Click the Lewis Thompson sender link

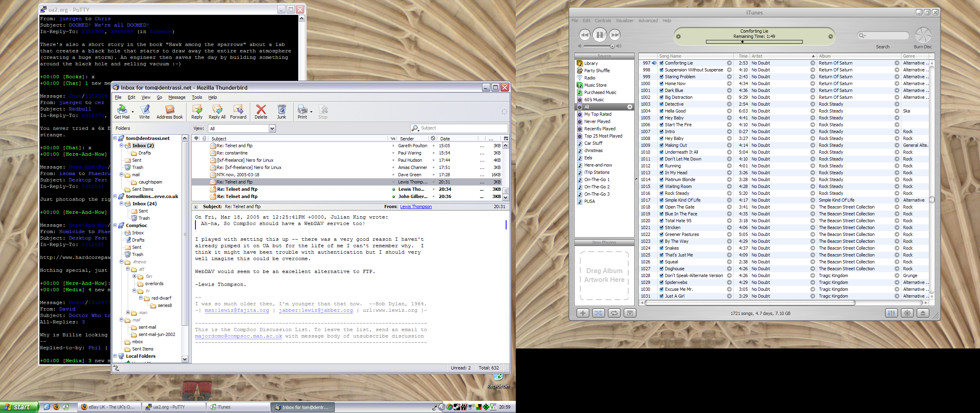point(415,207)
